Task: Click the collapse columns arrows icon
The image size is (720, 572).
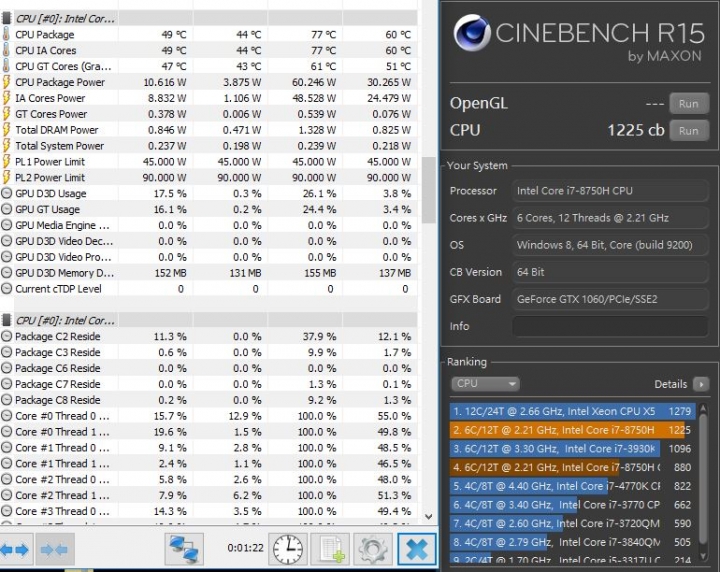Action: [54, 549]
